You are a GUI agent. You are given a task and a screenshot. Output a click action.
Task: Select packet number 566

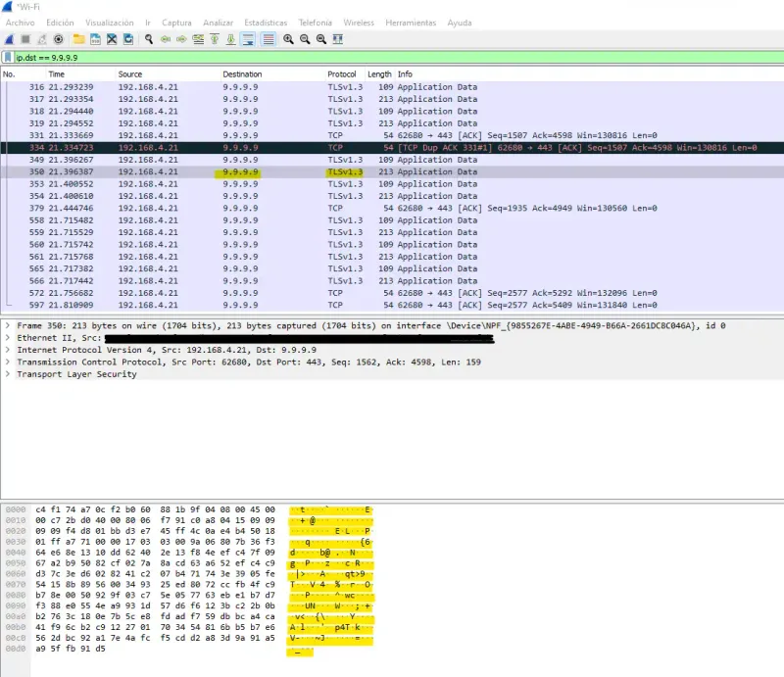392,281
